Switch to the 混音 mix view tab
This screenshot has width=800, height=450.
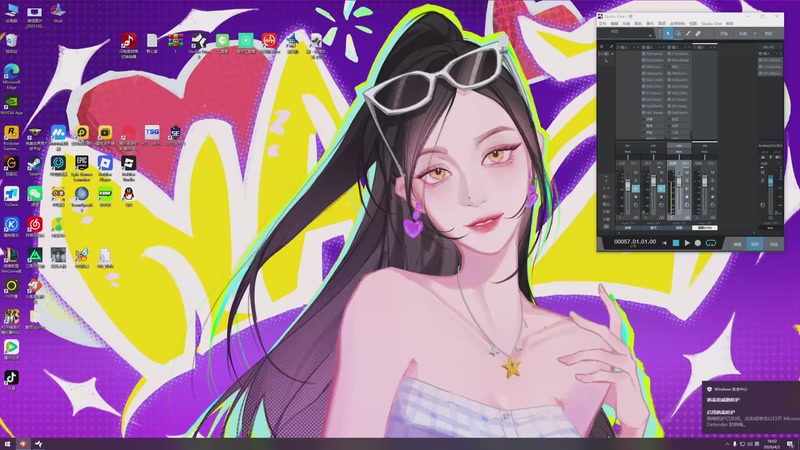point(755,244)
